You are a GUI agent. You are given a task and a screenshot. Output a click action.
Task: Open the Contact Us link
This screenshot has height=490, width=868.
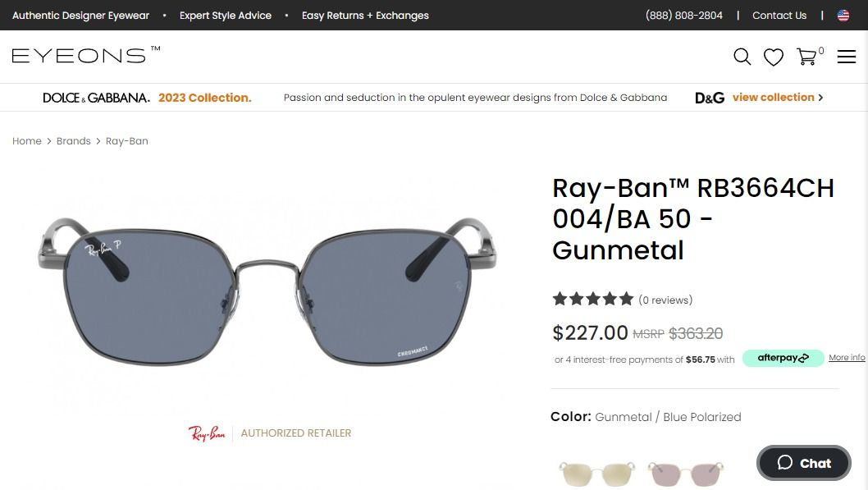(x=779, y=16)
